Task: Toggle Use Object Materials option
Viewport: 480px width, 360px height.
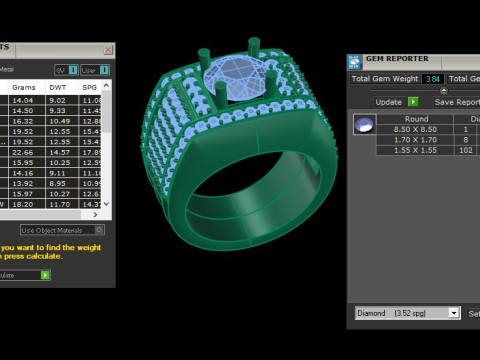Action: (62, 230)
